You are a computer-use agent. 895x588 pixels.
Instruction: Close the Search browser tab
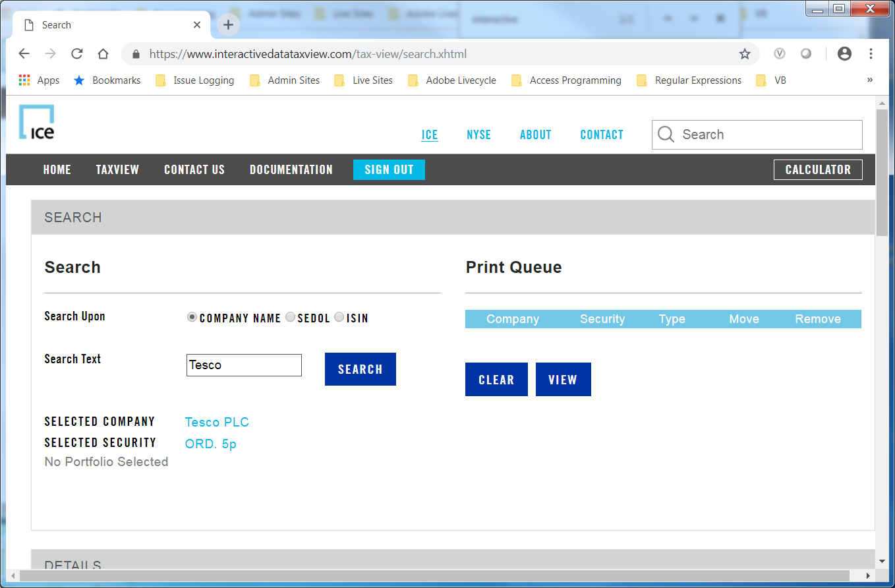click(197, 25)
